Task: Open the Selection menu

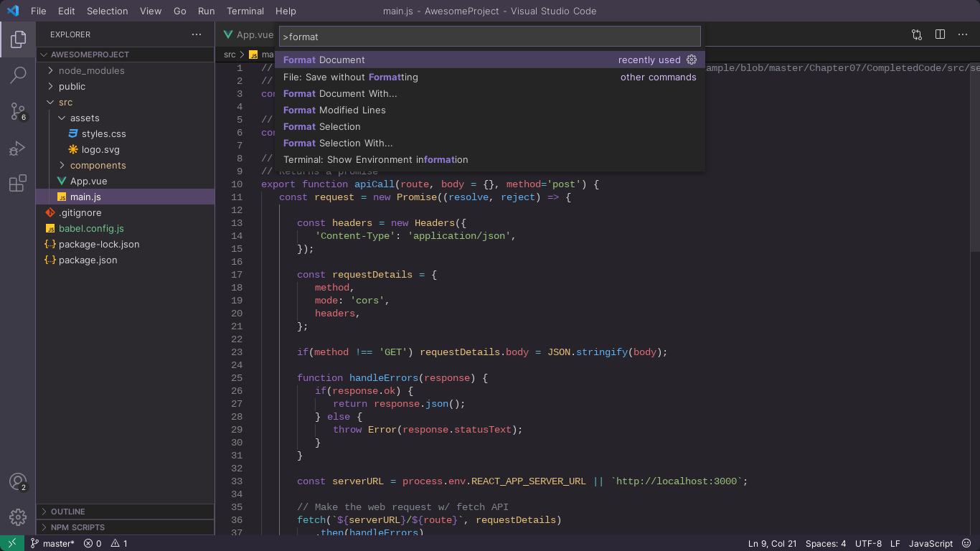Action: pyautogui.click(x=108, y=11)
